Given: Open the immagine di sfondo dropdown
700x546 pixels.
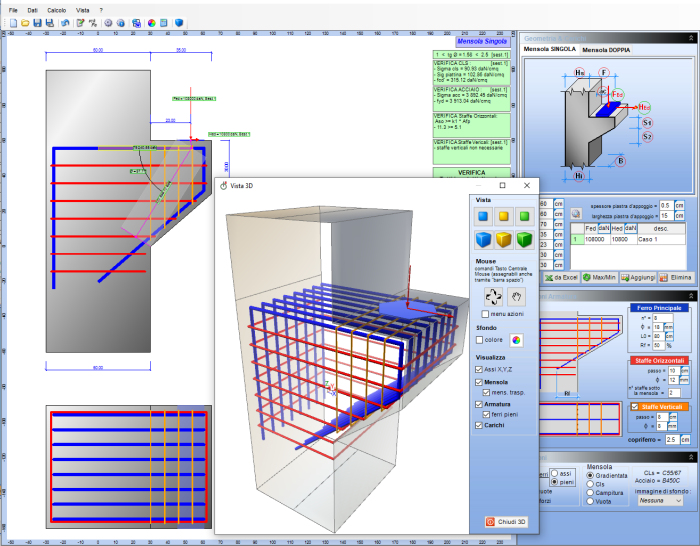Looking at the screenshot, I should pos(660,500).
